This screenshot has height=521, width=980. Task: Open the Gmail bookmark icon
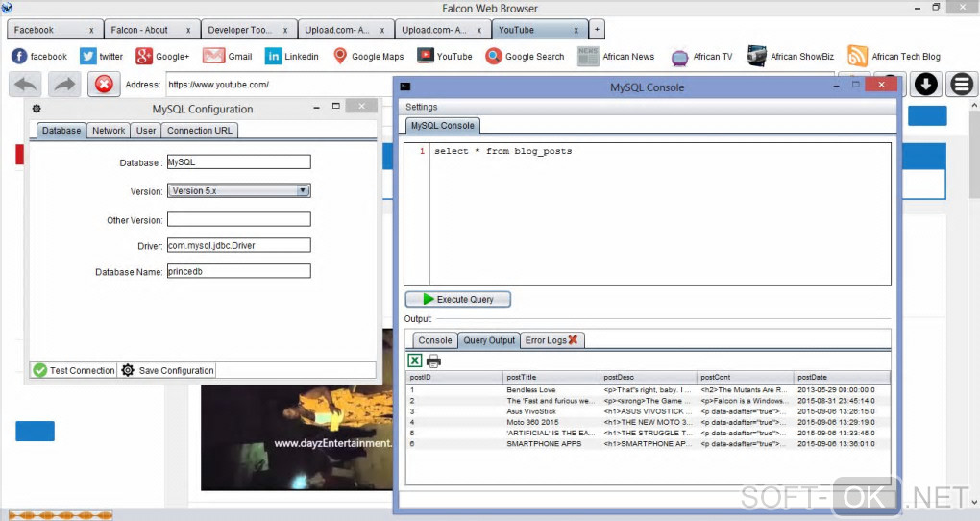[x=213, y=57]
